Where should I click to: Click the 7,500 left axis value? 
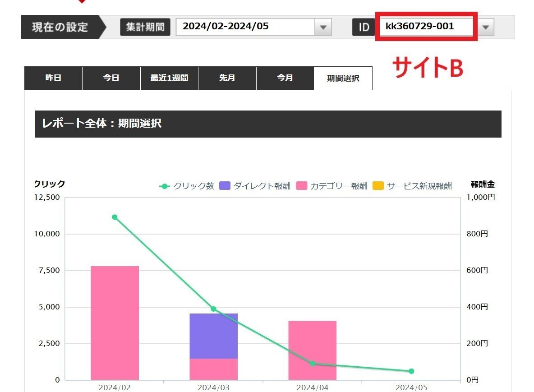click(x=49, y=270)
